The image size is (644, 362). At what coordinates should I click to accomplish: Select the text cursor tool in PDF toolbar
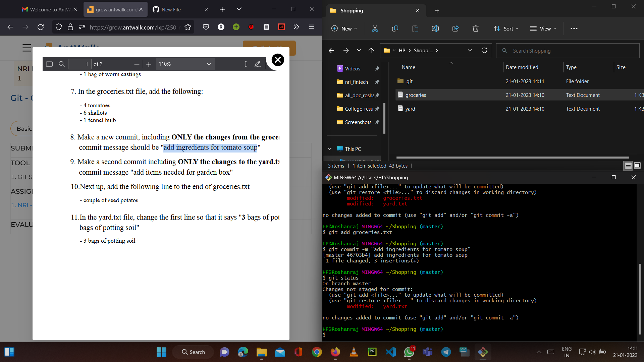(246, 64)
